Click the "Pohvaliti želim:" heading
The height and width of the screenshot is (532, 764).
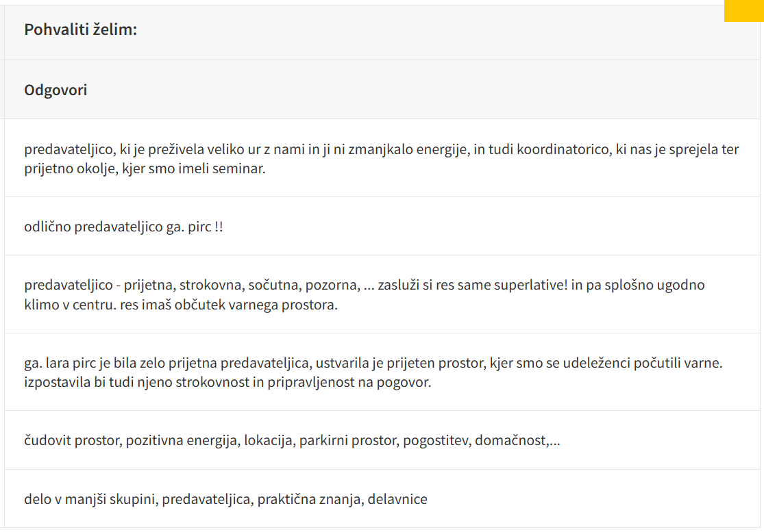click(81, 30)
